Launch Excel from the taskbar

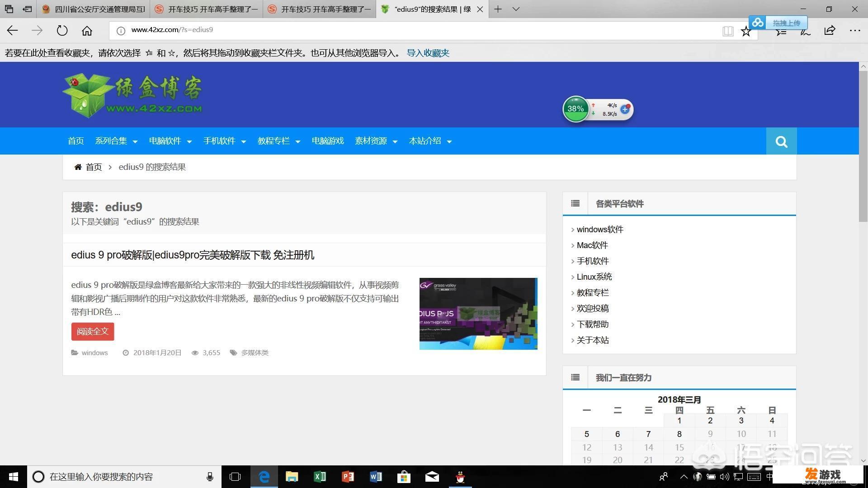pos(320,477)
